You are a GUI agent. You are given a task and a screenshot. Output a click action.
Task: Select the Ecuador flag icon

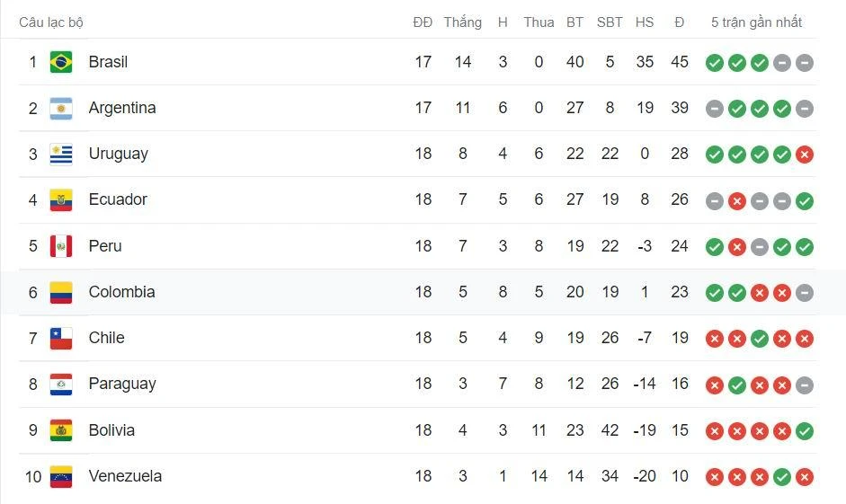(61, 200)
